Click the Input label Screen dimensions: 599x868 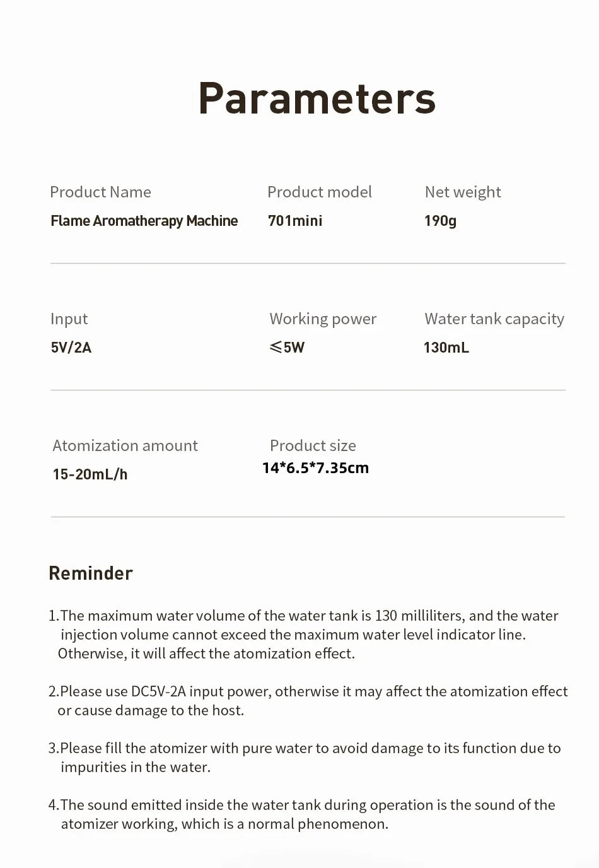pos(69,319)
